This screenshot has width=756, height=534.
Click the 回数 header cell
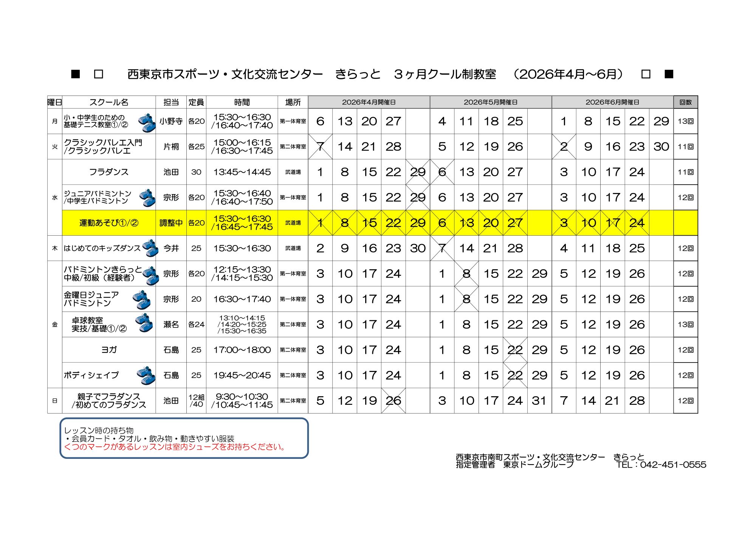point(685,102)
